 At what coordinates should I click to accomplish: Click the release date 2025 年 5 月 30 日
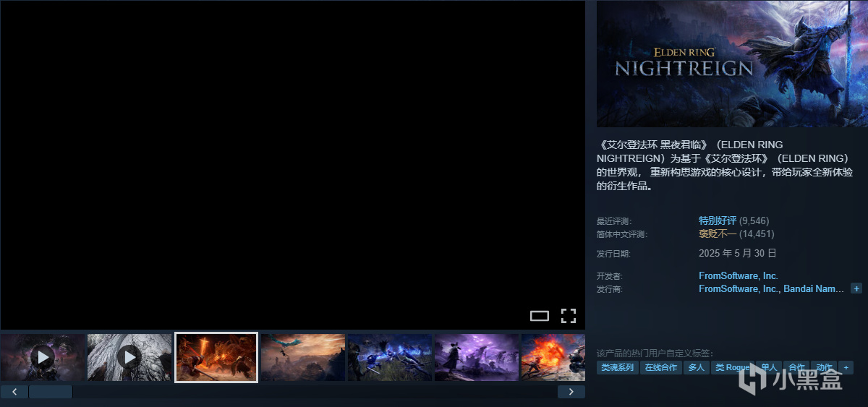[738, 254]
